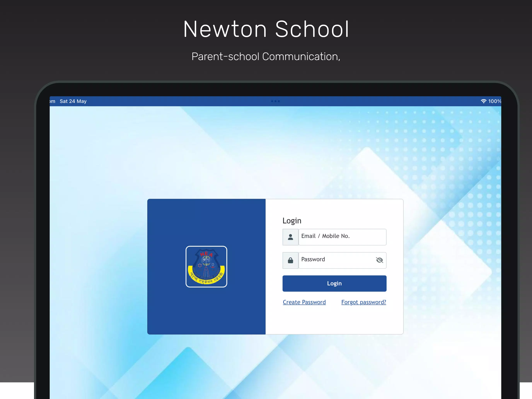Screen dimensions: 532x399
Task: Focus the Email / Mobile No. input field
Action: pyautogui.click(x=343, y=237)
